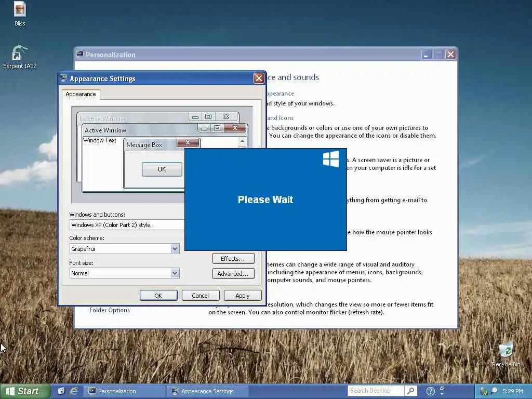Switch to Personalization taskbar button
This screenshot has height=399, width=532.
[x=125, y=391]
